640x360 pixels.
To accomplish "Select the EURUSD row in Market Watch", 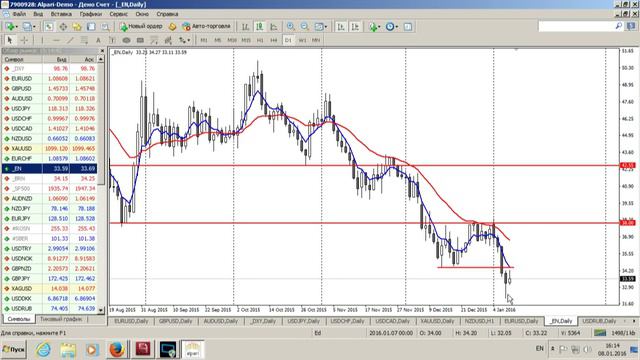I will pyautogui.click(x=49, y=78).
